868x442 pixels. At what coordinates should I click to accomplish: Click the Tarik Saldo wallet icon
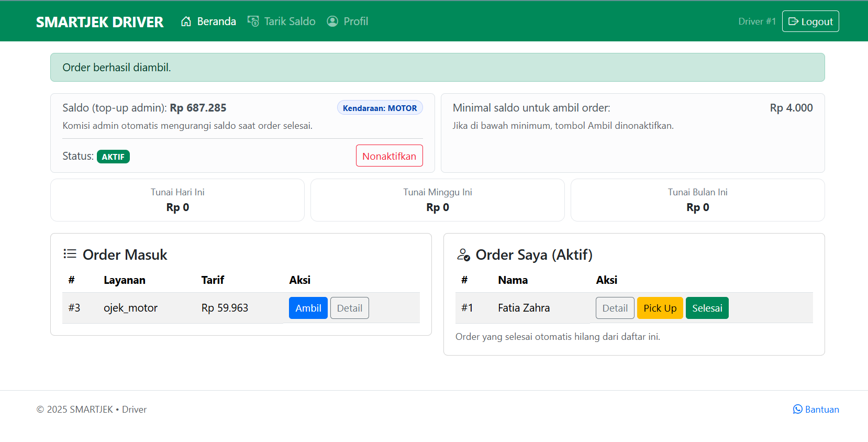[x=253, y=21]
